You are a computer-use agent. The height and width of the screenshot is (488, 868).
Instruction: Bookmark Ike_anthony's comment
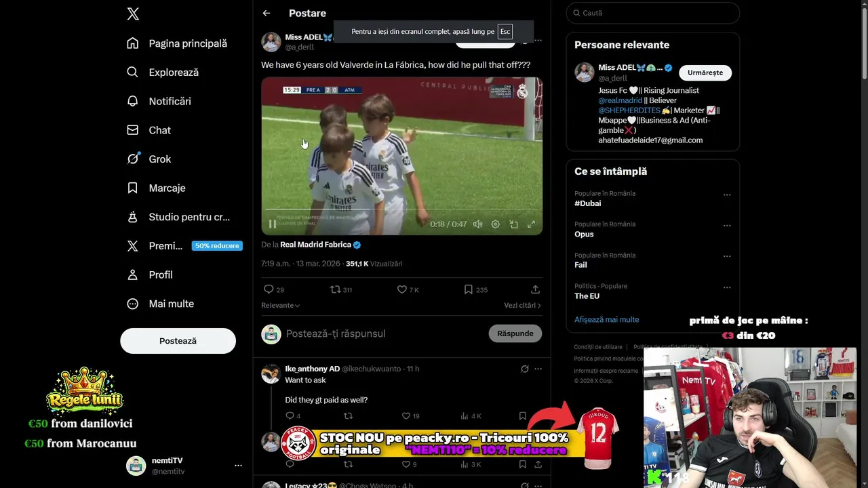[523, 415]
